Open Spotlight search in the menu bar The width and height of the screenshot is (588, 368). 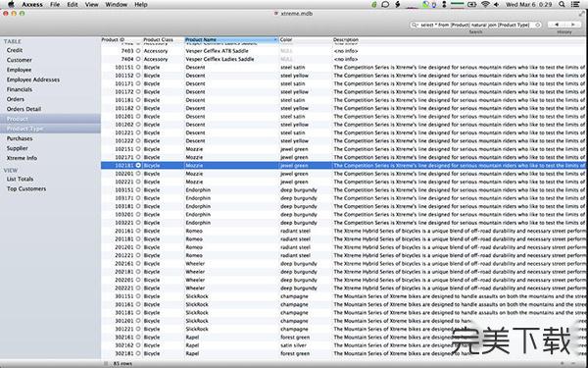pos(562,5)
